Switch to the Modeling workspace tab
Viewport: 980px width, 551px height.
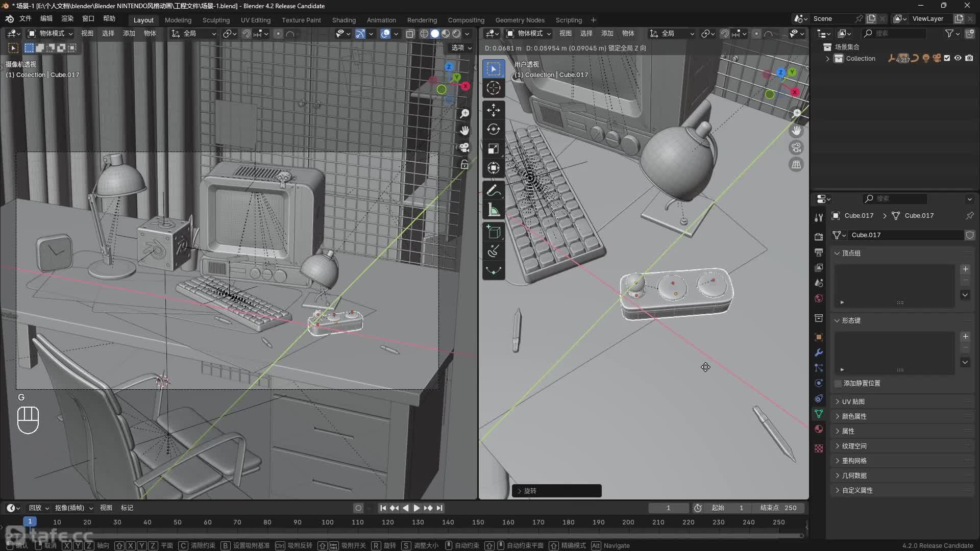tap(178, 20)
